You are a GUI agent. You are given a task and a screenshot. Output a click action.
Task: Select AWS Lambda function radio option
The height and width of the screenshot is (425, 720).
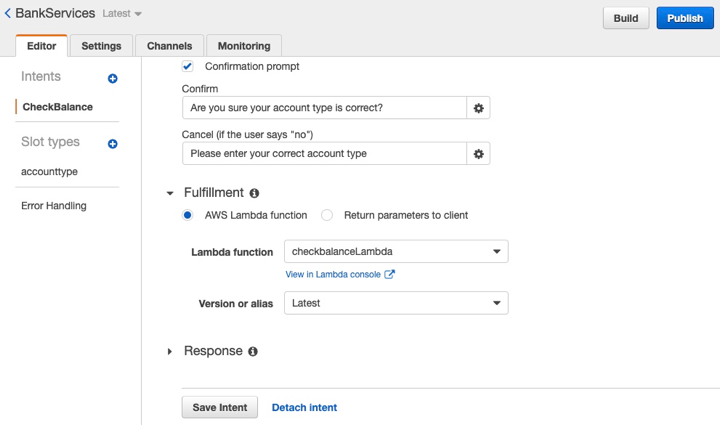pos(187,215)
